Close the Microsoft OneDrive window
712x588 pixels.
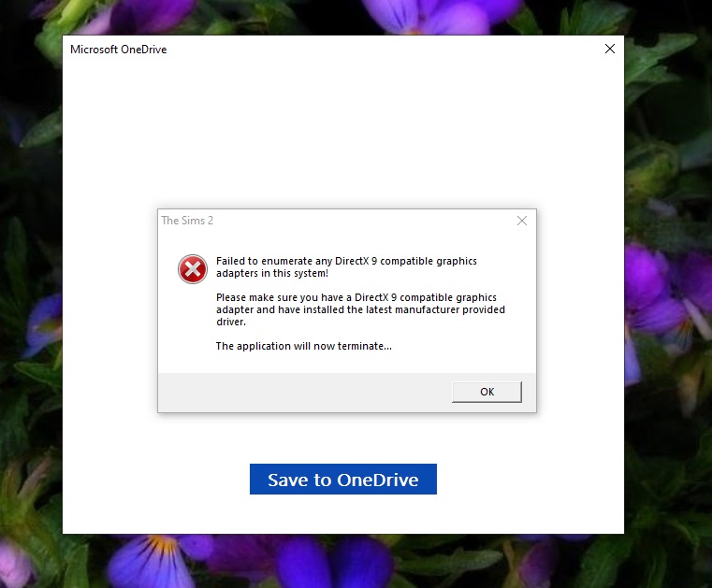tap(610, 49)
